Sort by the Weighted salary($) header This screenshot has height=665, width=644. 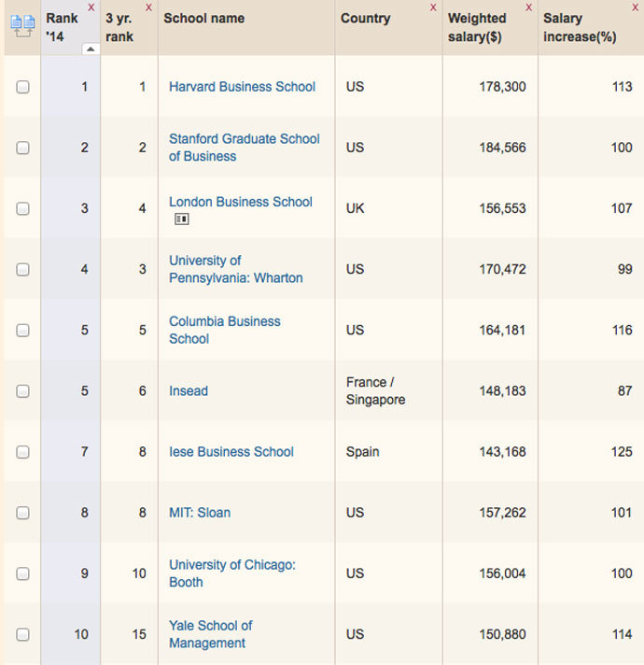(x=477, y=27)
